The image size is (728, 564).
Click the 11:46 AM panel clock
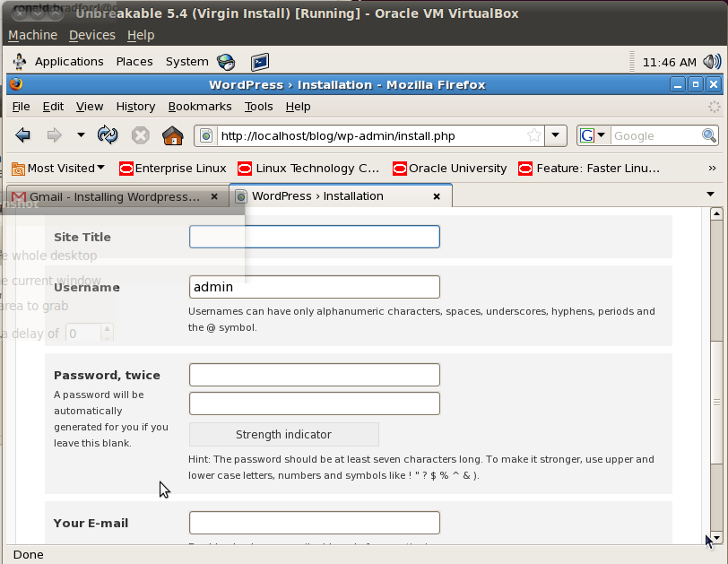point(669,62)
